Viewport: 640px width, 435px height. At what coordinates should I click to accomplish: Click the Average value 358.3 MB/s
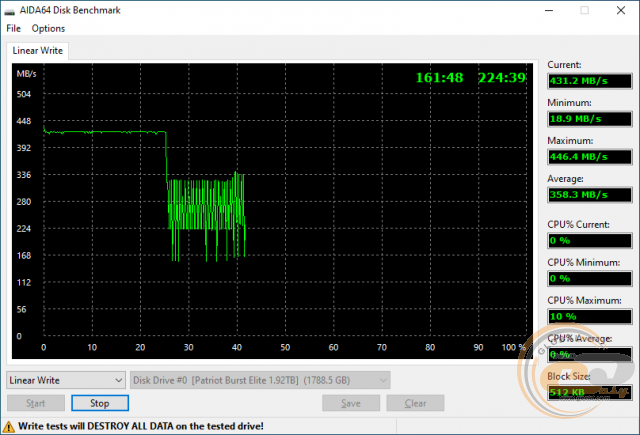[590, 195]
